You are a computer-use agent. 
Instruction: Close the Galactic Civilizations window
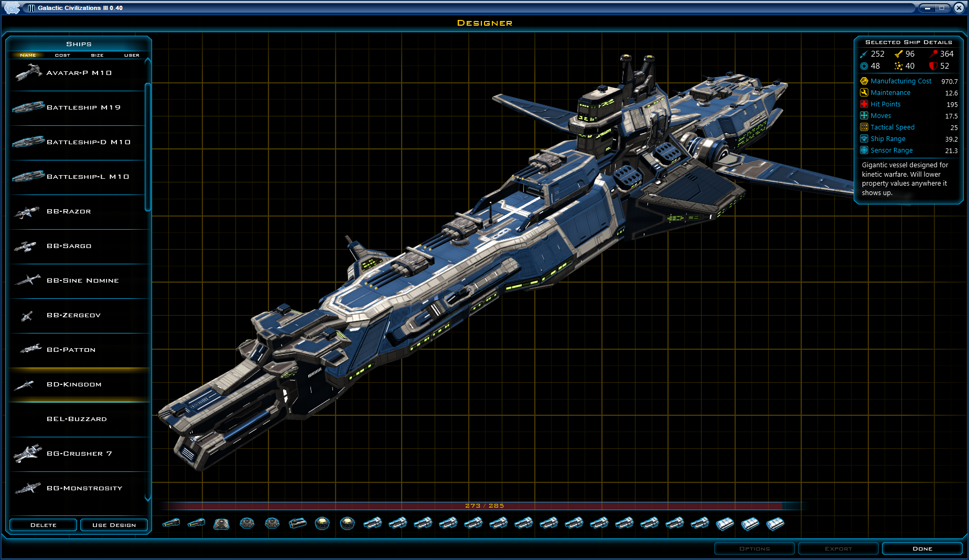[x=959, y=7]
